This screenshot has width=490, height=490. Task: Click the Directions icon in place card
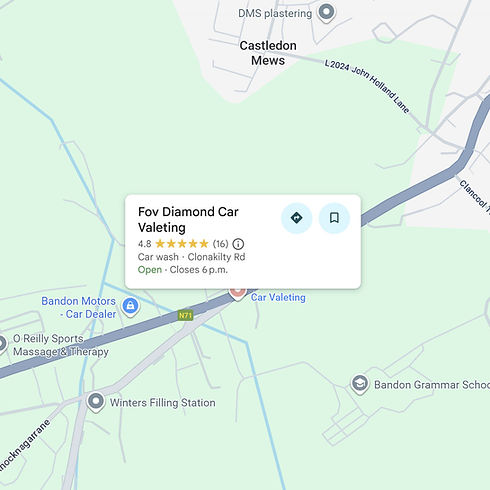296,218
